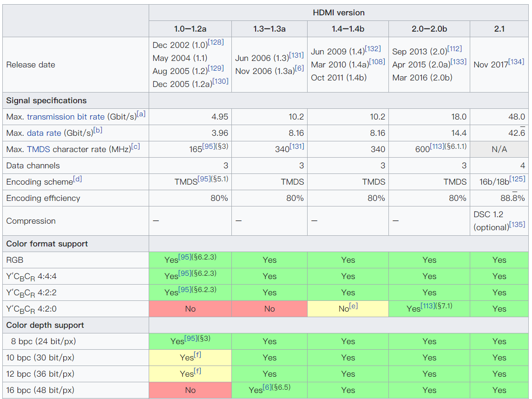Screen dimensions: 532x399
Task: Click the "HDMI version" table header
Action: pyautogui.click(x=339, y=13)
